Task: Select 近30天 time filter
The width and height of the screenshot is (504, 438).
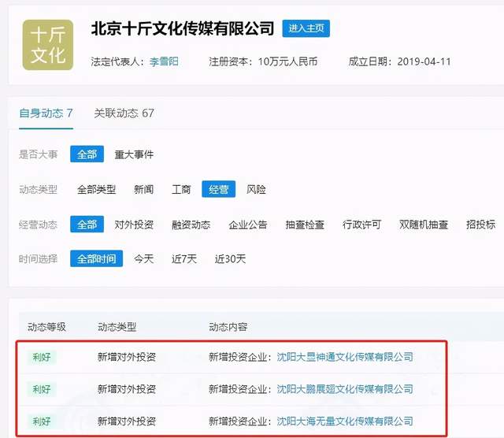Action: point(230,259)
